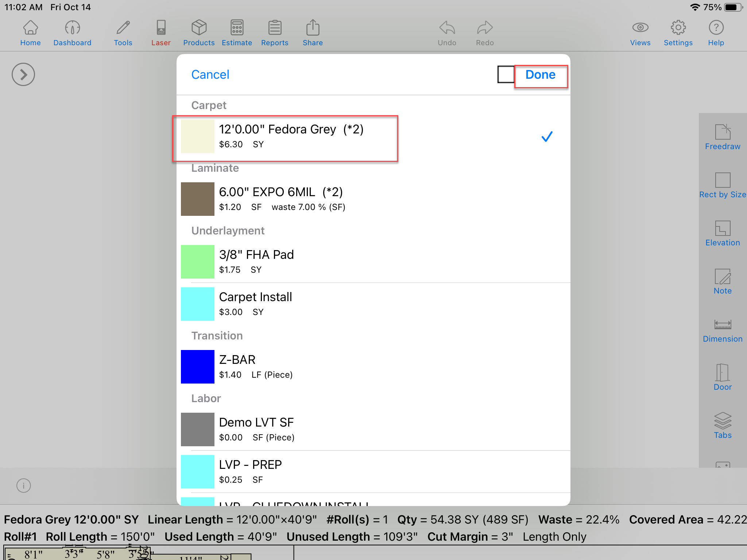Select the Dimension ruler tool
This screenshot has height=560, width=747.
pos(723,330)
